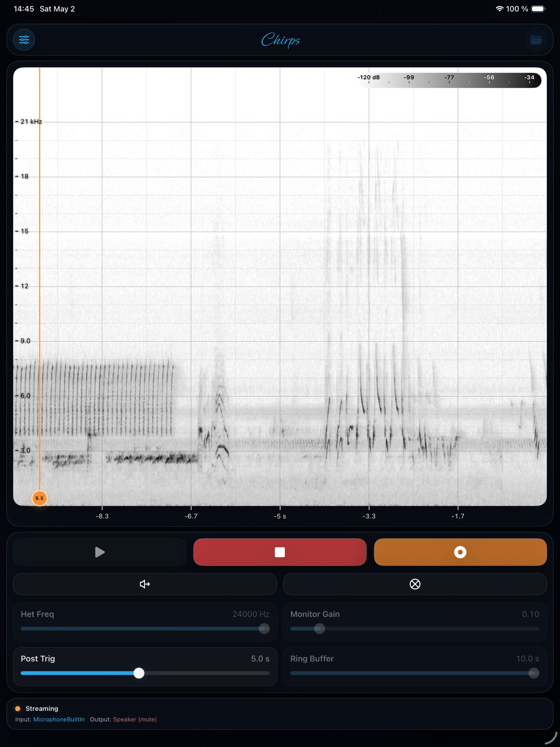Adjust the Het Freq slider knob
This screenshot has height=747, width=560.
click(264, 629)
